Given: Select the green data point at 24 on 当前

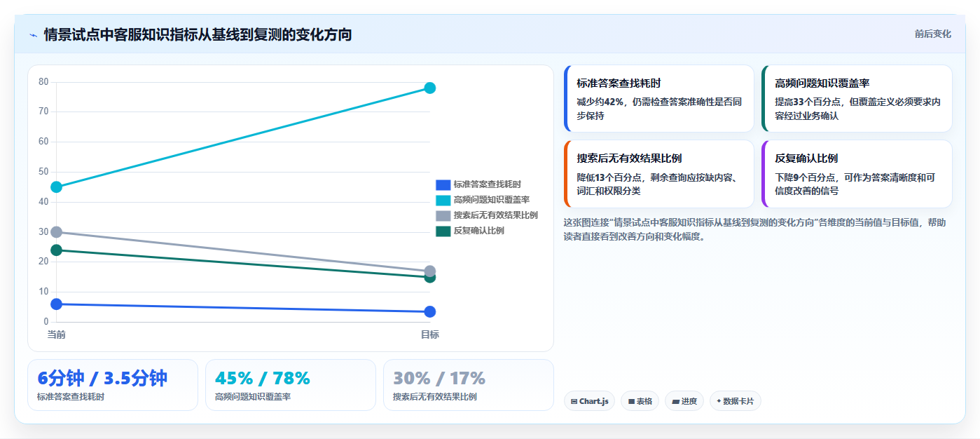Looking at the screenshot, I should coord(56,250).
